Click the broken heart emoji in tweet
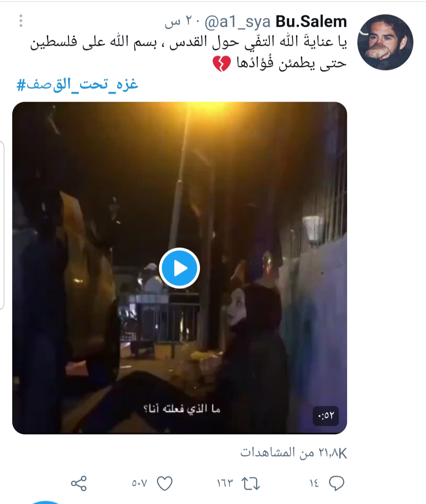426x504 pixels. tap(221, 64)
